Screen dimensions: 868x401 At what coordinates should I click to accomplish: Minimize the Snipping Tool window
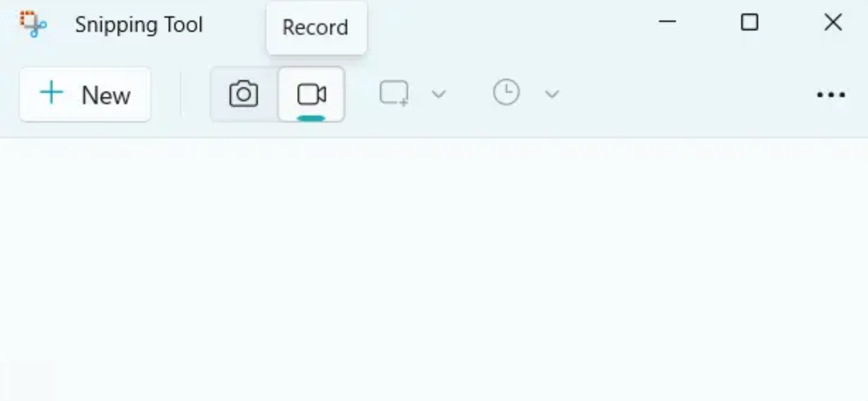click(667, 22)
